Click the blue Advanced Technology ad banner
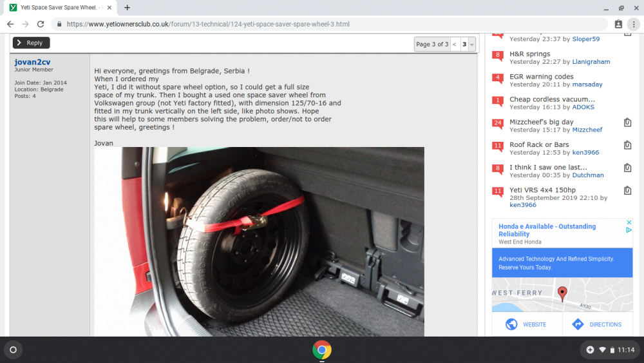The width and height of the screenshot is (644, 363). coord(562,262)
